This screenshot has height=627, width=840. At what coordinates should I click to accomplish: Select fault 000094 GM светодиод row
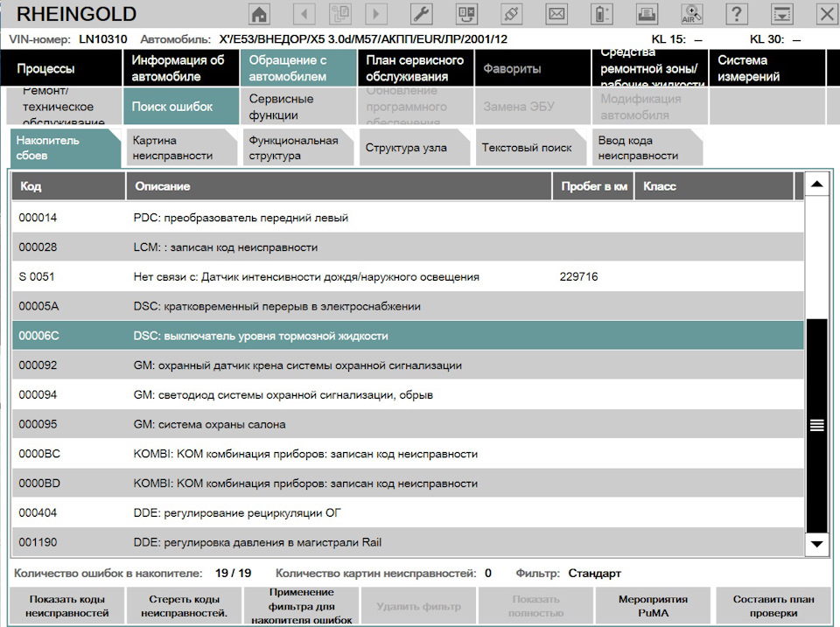pyautogui.click(x=408, y=394)
